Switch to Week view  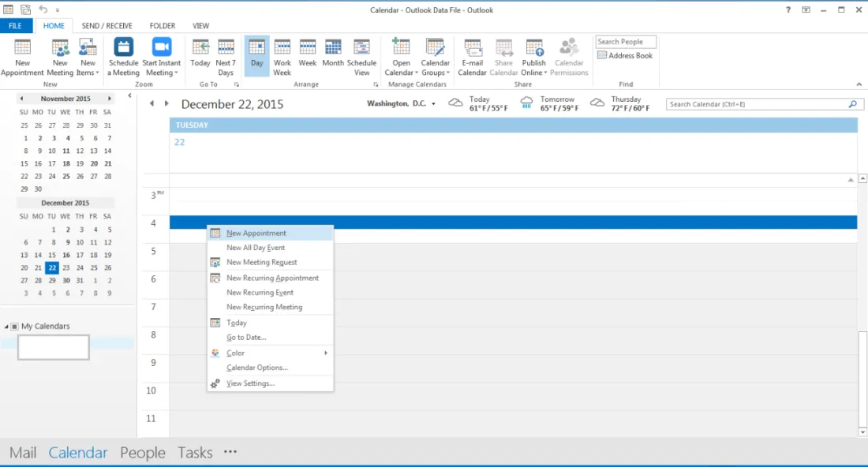(307, 53)
